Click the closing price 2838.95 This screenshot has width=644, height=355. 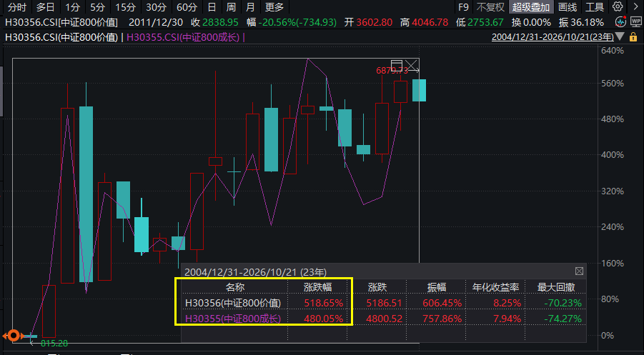pos(220,22)
